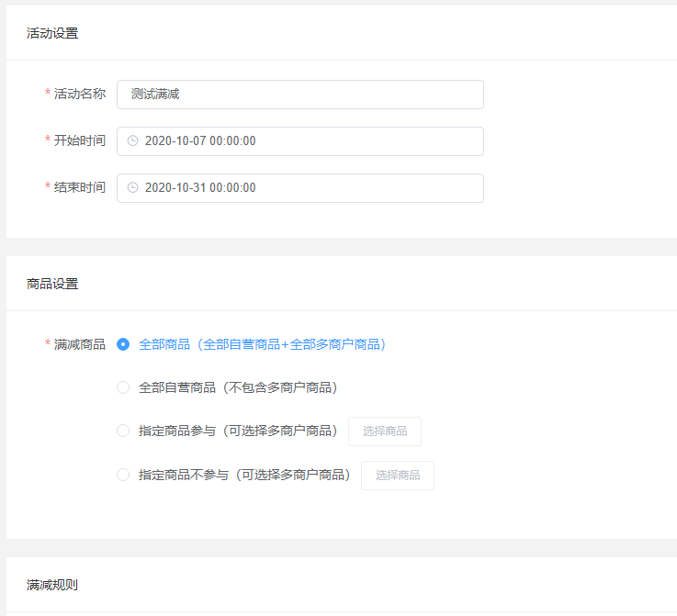Click the 全部自营商品（不包含多商户商品） label text

click(238, 387)
